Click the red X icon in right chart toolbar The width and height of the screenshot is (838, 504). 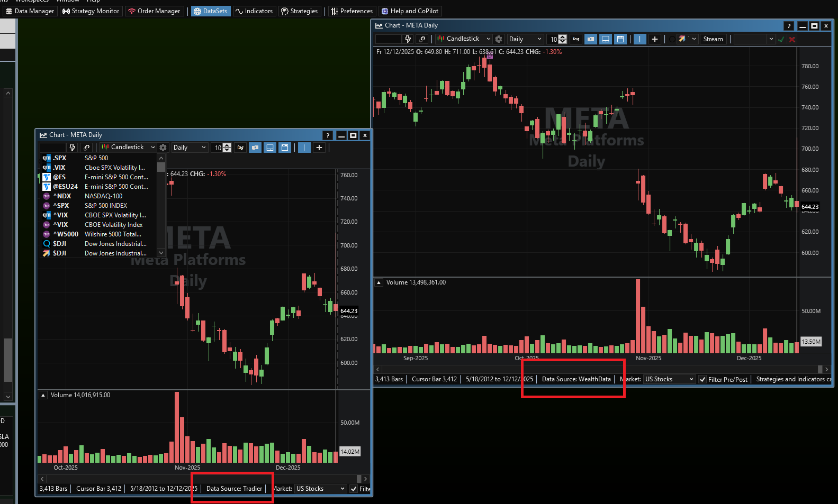[792, 39]
